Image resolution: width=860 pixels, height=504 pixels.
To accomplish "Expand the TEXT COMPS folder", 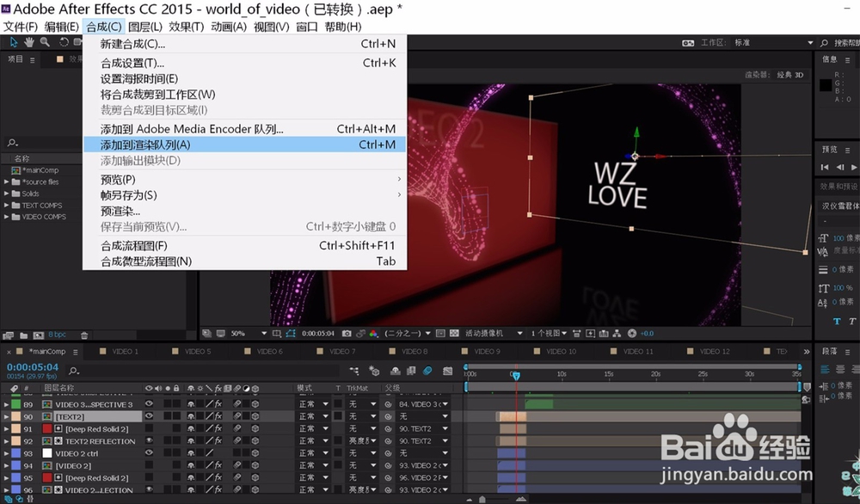I will [6, 205].
